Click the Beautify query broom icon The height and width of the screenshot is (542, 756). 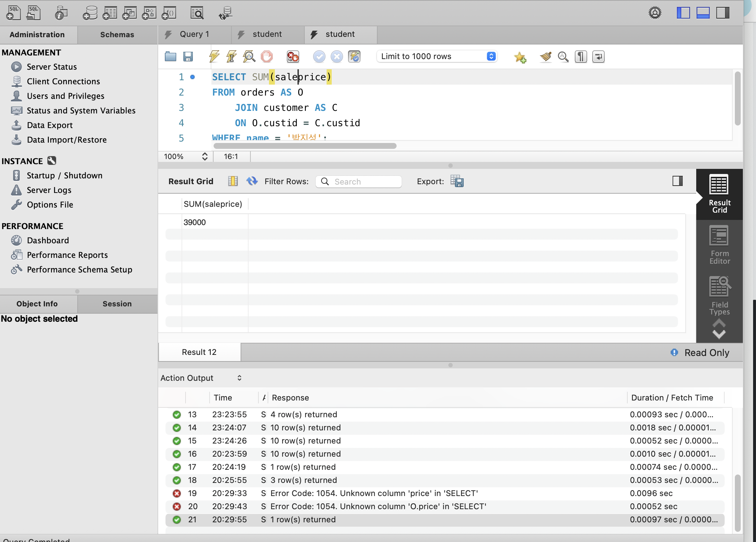545,57
